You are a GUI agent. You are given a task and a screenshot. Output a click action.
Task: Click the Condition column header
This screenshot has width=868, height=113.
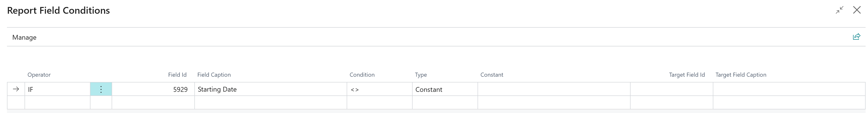tap(362, 75)
